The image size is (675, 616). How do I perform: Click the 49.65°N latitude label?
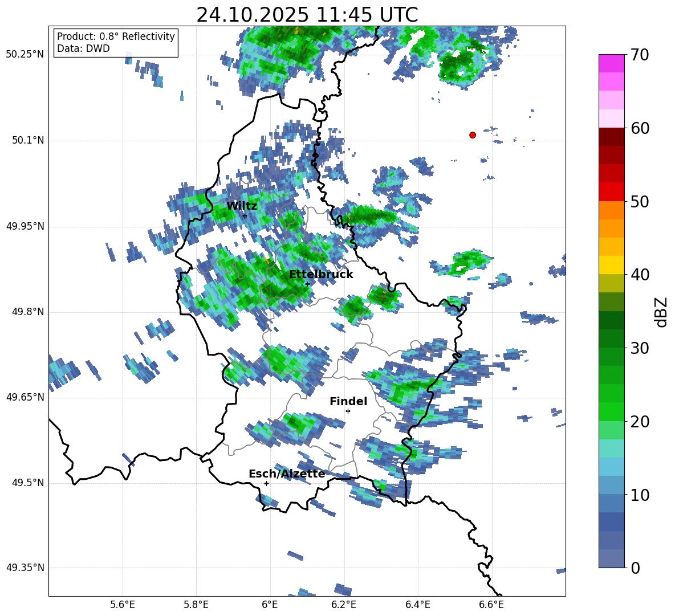25,397
